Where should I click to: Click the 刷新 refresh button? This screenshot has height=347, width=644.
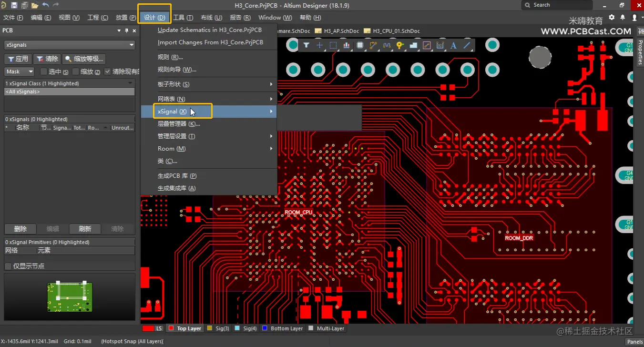[x=85, y=229]
